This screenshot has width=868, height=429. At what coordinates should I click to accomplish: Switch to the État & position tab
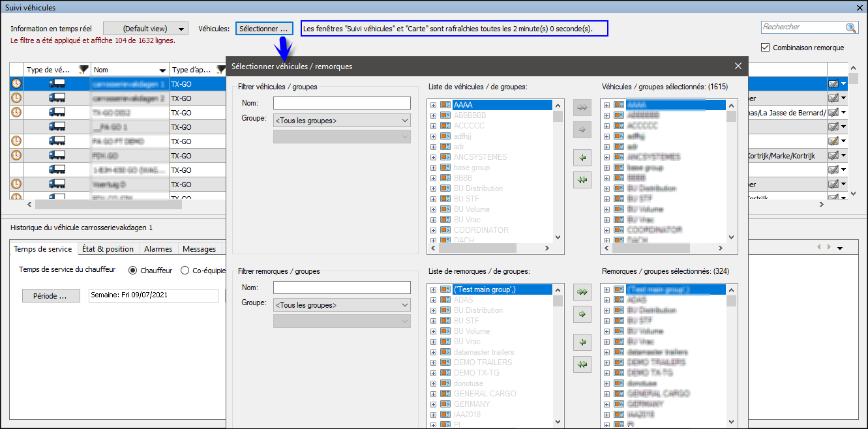[108, 249]
